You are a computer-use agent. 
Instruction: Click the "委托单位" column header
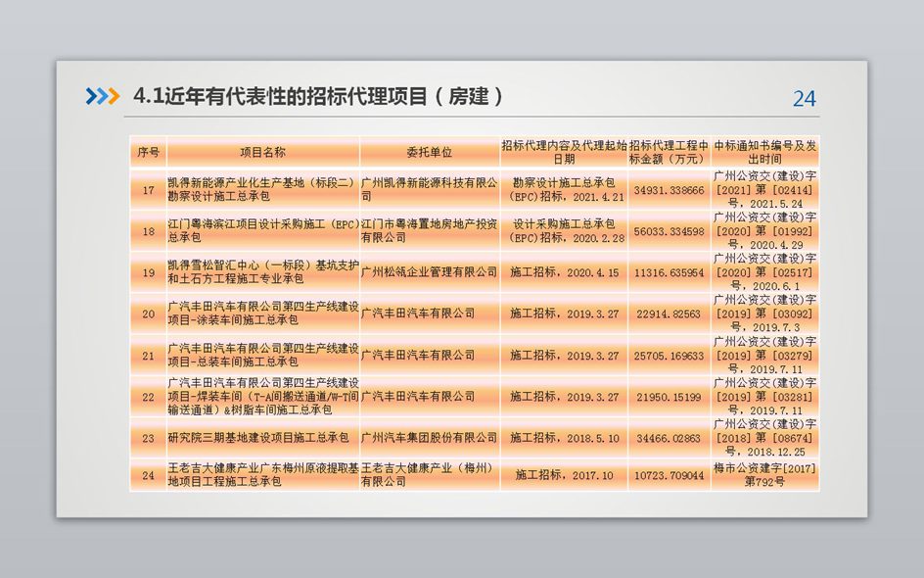pos(429,152)
